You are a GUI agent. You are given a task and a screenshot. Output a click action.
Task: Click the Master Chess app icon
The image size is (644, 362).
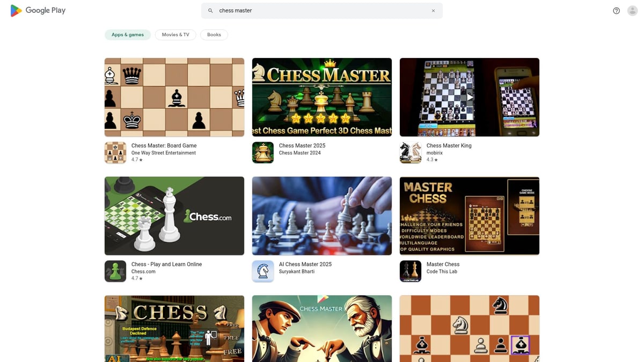[x=410, y=271]
